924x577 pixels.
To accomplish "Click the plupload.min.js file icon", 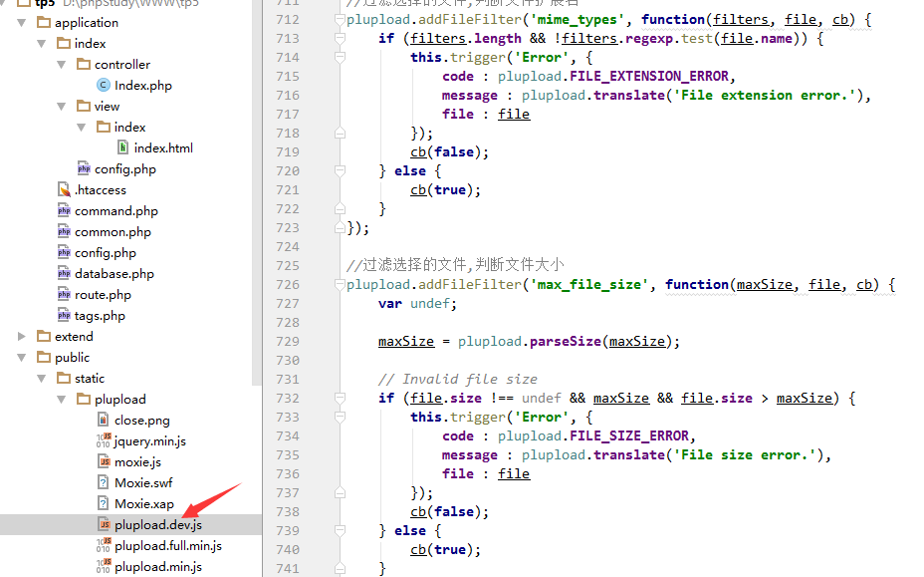I will coord(104,566).
